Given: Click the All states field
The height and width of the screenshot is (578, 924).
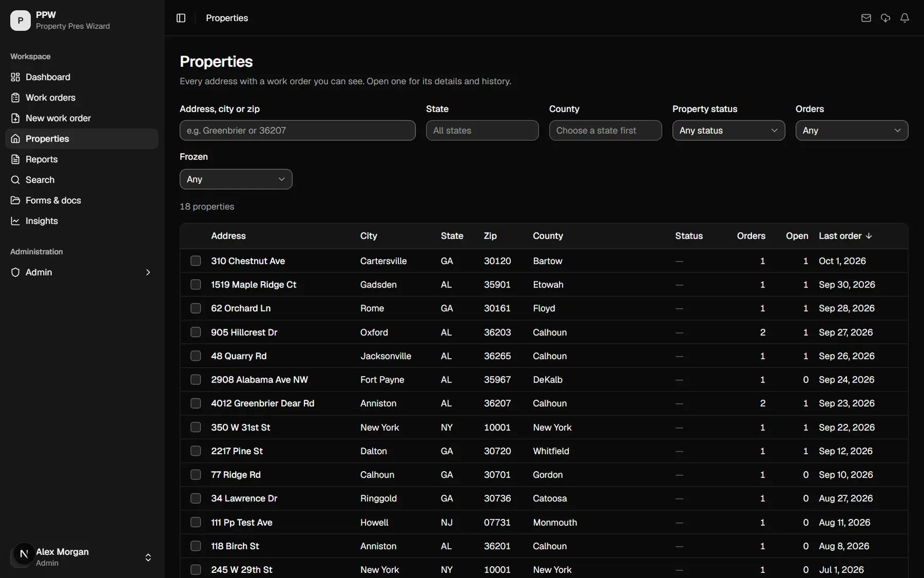Looking at the screenshot, I should point(483,130).
